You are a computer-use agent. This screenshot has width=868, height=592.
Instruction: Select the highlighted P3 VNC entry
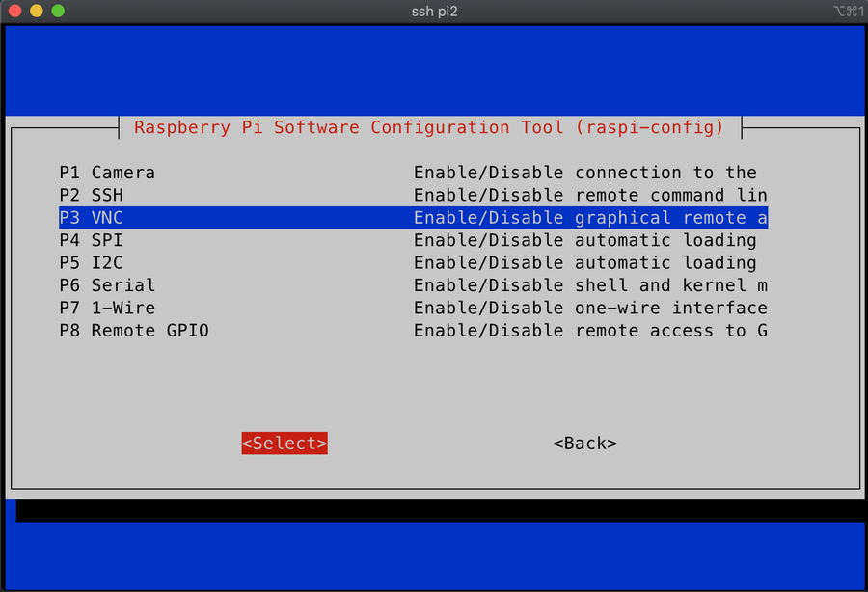tap(413, 218)
